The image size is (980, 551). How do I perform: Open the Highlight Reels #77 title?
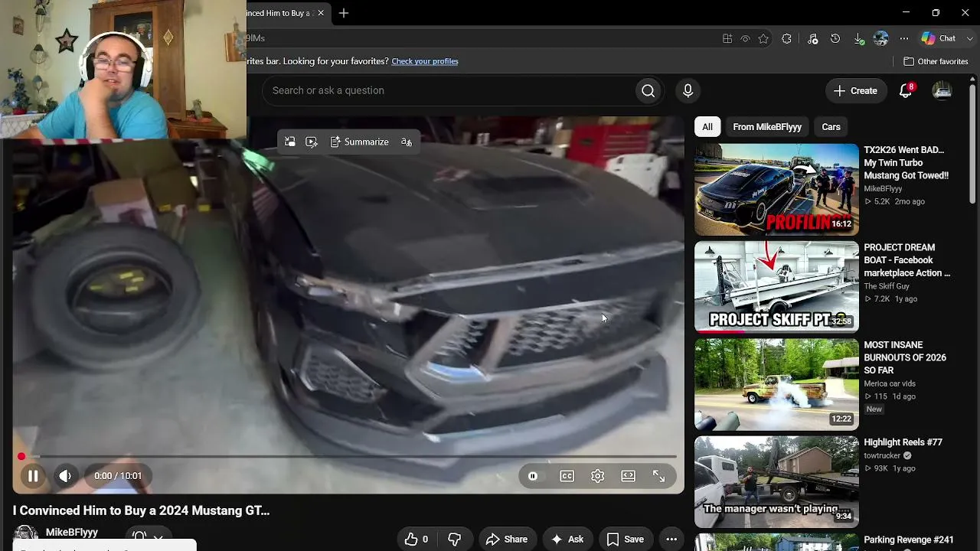coord(903,442)
